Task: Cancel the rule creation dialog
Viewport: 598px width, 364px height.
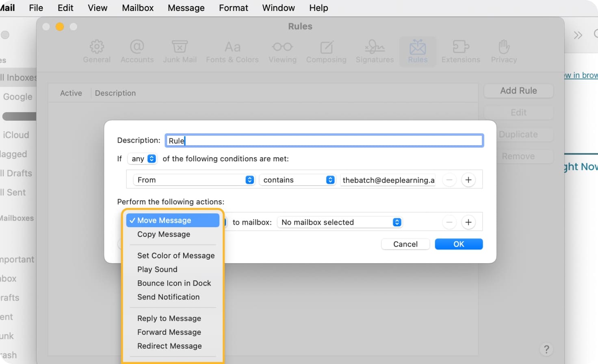Action: point(405,244)
